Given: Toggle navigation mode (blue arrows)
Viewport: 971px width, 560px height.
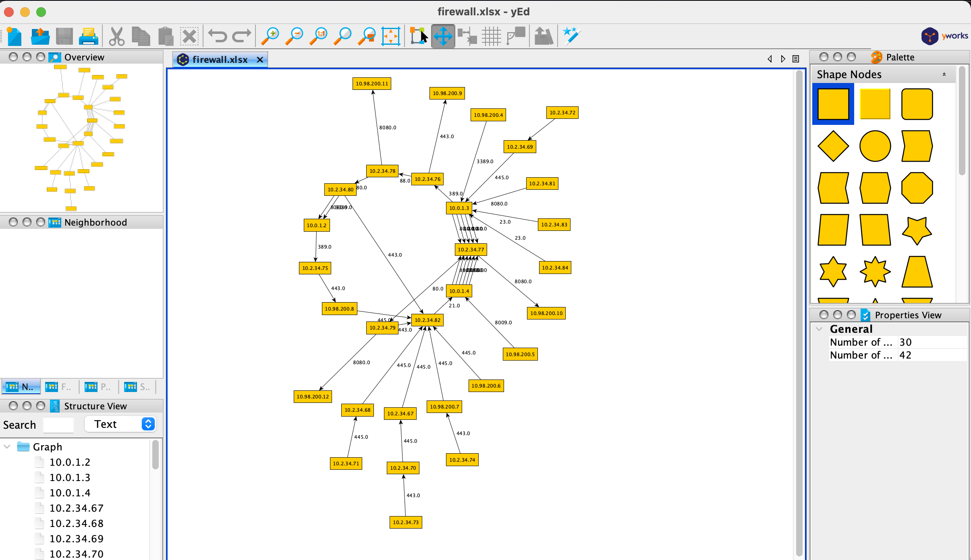Looking at the screenshot, I should [443, 36].
